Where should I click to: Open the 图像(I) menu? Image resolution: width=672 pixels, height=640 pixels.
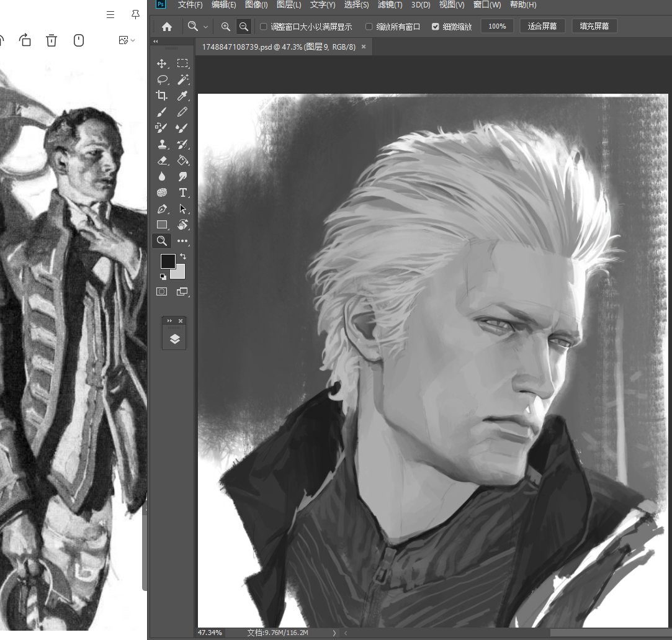coord(256,5)
